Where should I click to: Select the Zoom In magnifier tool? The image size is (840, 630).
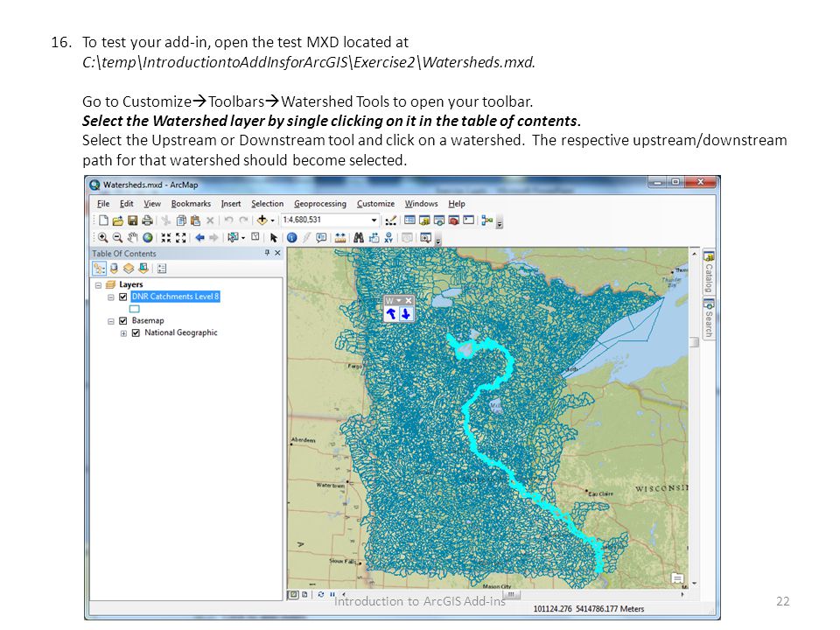click(x=103, y=238)
